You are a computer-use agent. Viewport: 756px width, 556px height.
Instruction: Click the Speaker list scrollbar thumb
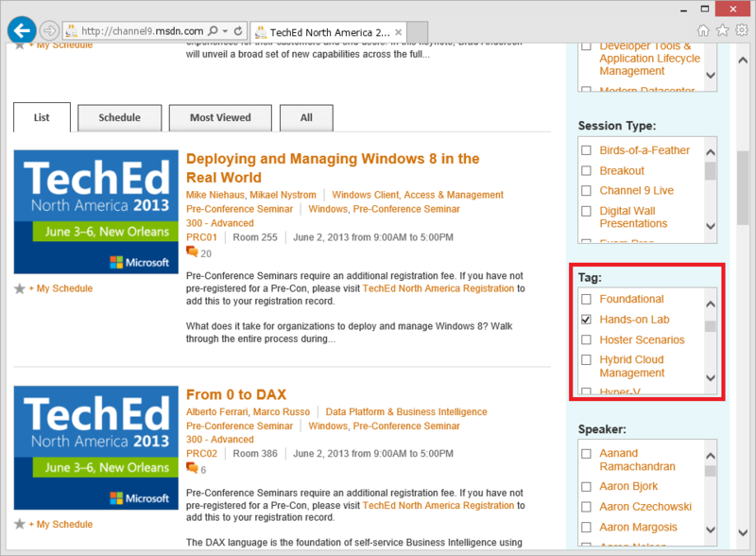coord(711,471)
